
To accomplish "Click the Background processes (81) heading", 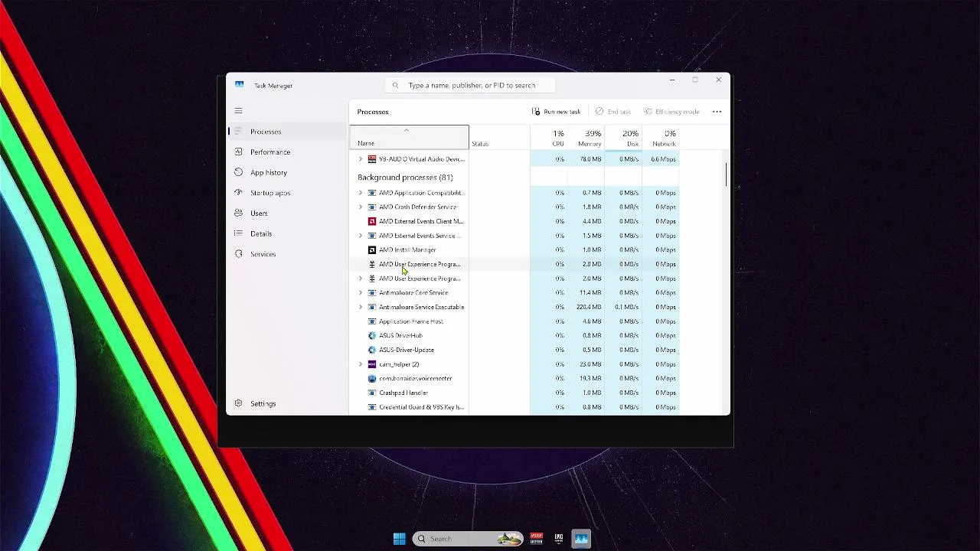I will 405,178.
